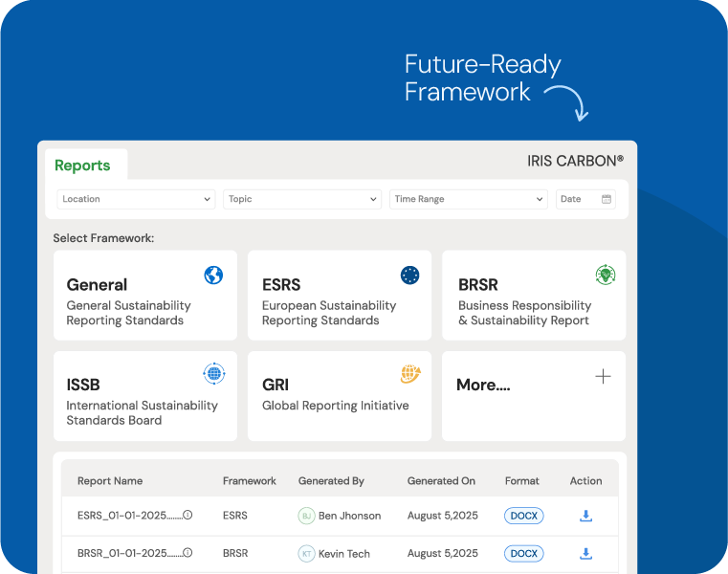The width and height of the screenshot is (728, 574).
Task: Click the EU stars icon on ESRS card
Action: [x=410, y=276]
